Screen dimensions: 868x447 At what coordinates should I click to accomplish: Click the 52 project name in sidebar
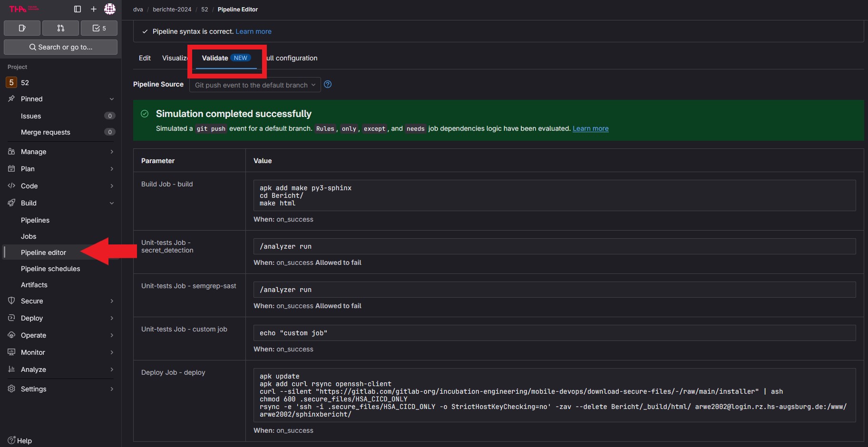click(25, 83)
